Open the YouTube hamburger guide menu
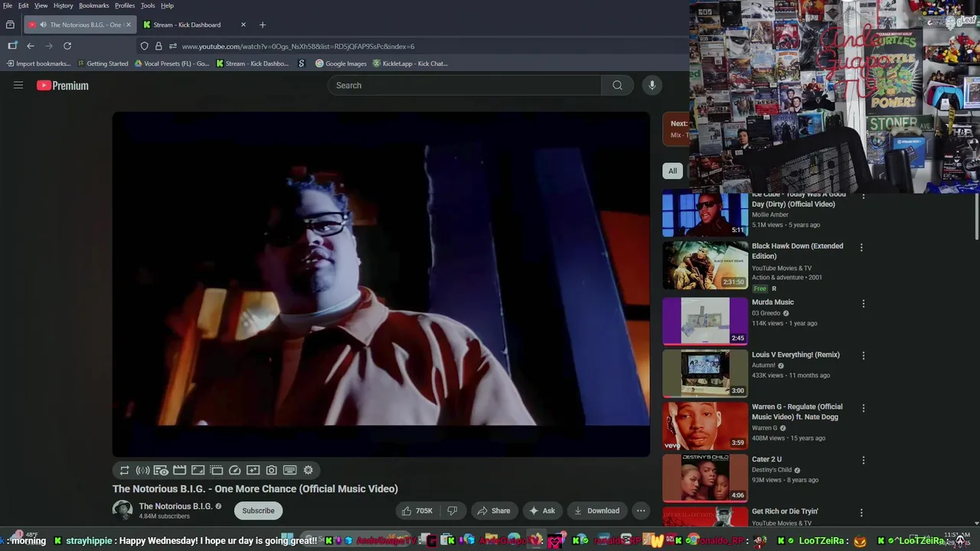 coord(18,85)
